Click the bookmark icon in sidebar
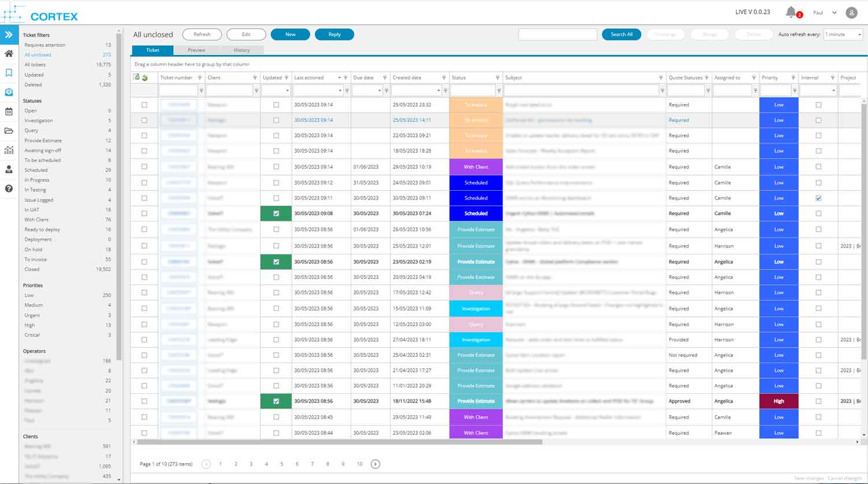 coord(9,73)
